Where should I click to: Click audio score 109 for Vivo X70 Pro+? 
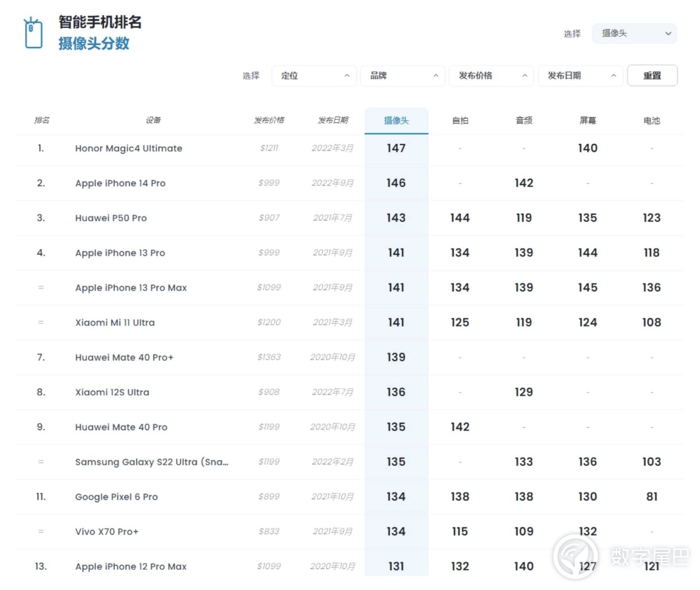click(524, 531)
